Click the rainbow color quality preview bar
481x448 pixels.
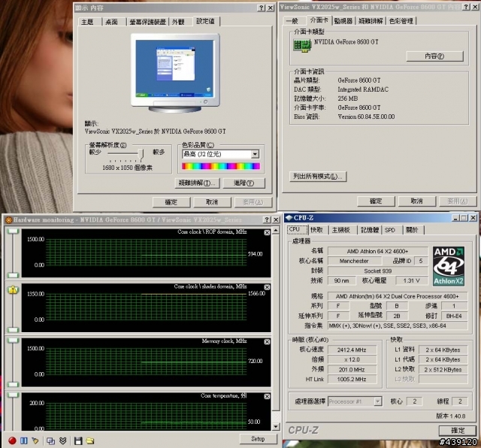[x=221, y=166]
